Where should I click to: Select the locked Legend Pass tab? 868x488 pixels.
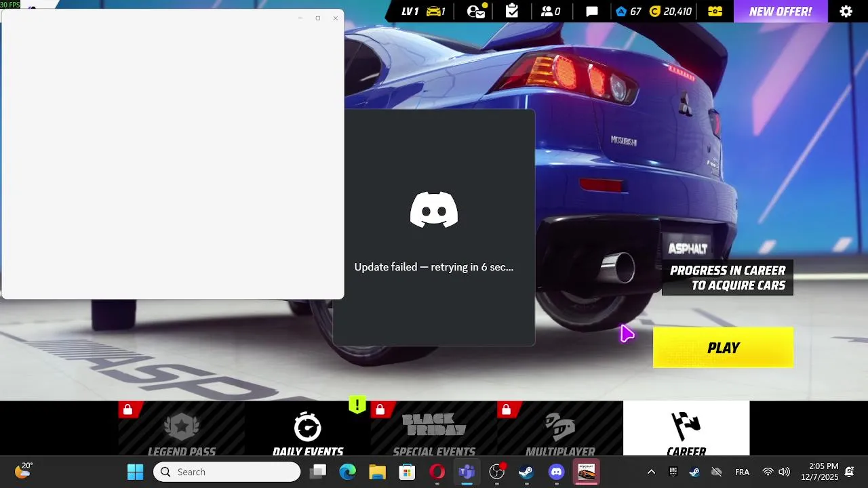182,428
